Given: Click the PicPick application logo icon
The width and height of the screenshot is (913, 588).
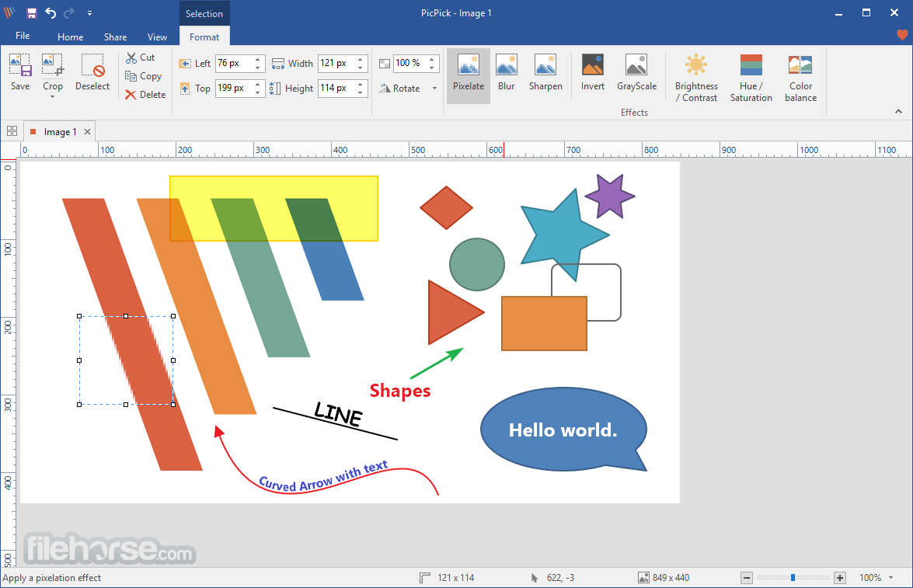Looking at the screenshot, I should pos(10,12).
